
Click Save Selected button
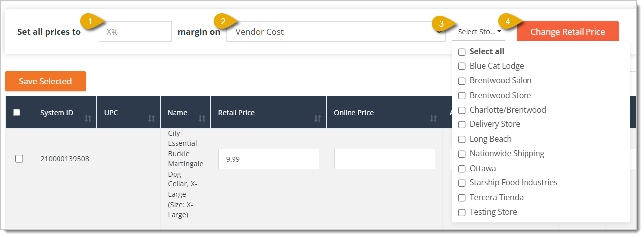[46, 81]
